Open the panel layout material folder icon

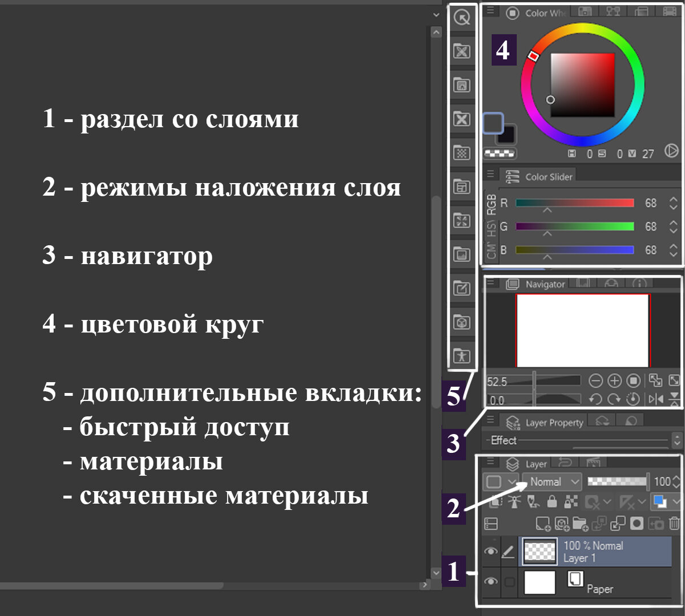click(462, 187)
